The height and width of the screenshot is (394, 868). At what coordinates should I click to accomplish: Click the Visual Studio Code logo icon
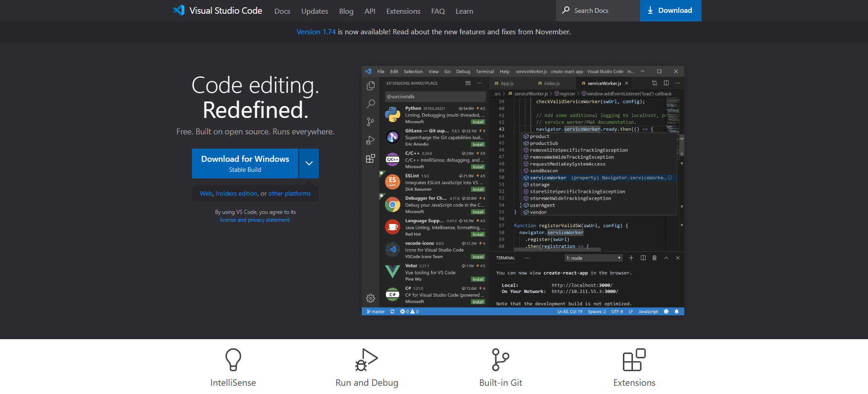tap(179, 10)
